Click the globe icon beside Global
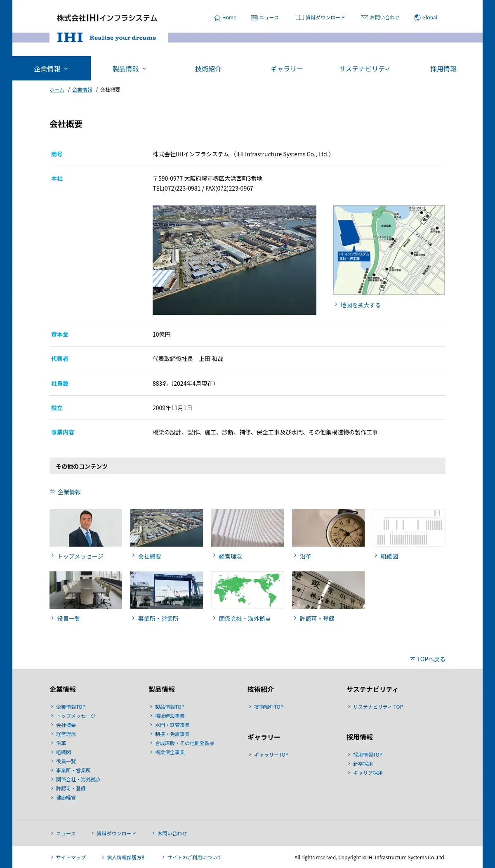 [417, 18]
